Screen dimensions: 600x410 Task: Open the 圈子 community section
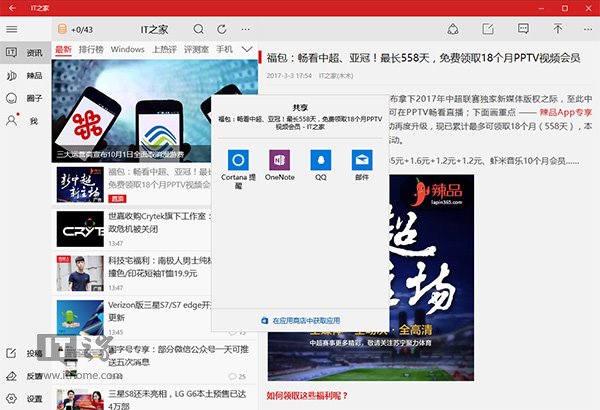click(x=25, y=98)
